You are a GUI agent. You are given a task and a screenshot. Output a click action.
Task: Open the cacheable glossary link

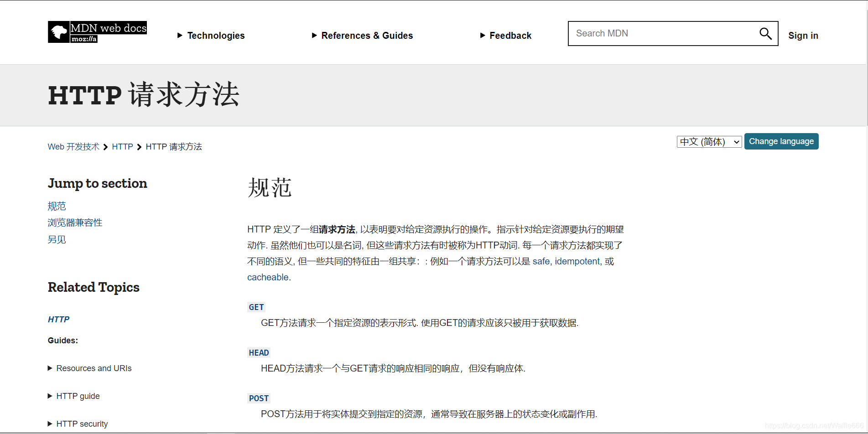pyautogui.click(x=268, y=277)
